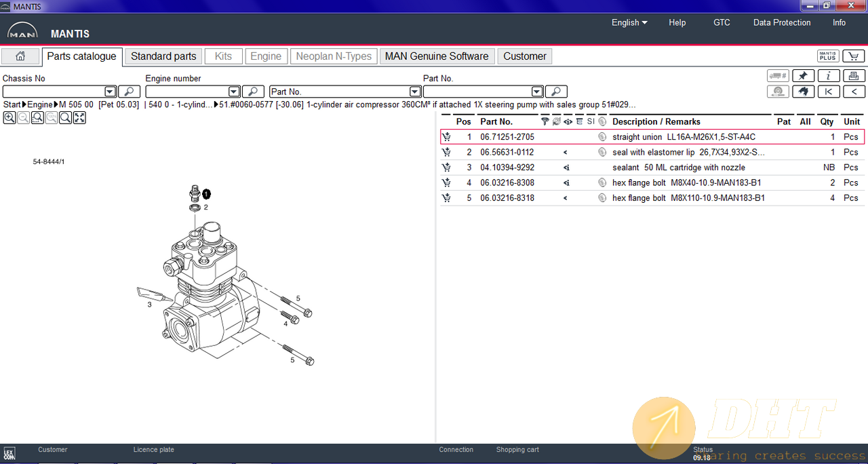Open the shopping cart icon button
The image size is (868, 464).
(853, 56)
